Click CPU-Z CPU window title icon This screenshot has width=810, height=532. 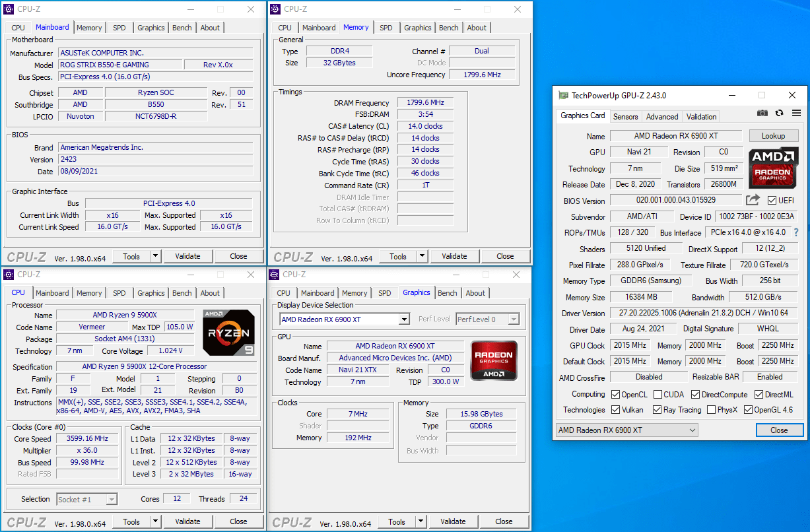point(9,275)
